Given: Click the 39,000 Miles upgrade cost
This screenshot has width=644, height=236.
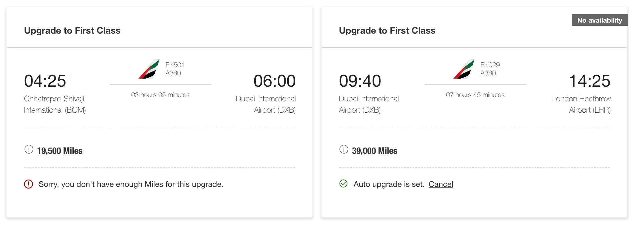Looking at the screenshot, I should click(374, 151).
